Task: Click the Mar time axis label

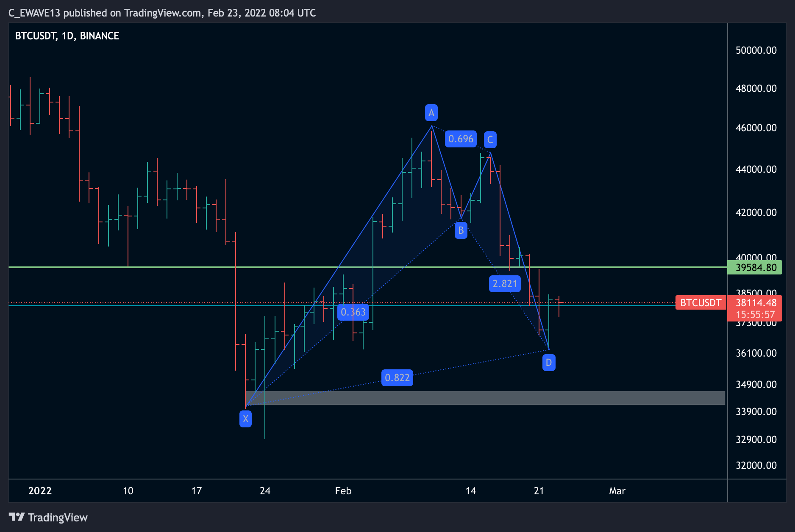Action: point(617,491)
